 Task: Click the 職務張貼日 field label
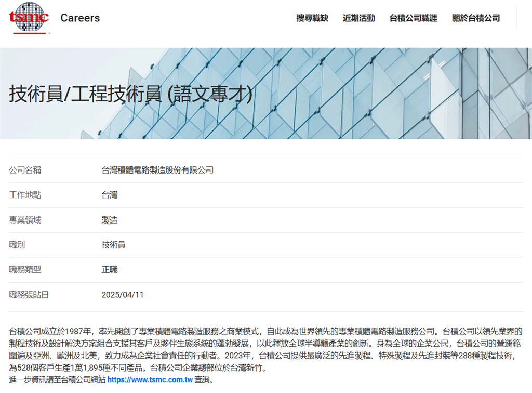(x=29, y=295)
